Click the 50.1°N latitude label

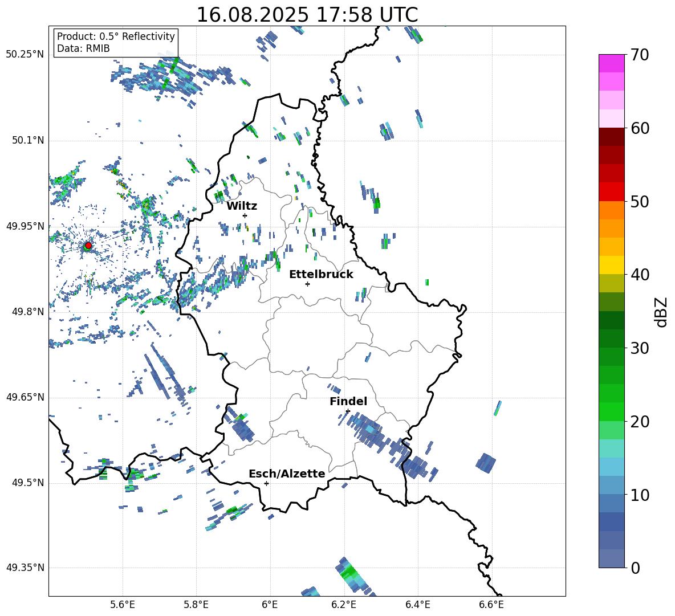[28, 140]
